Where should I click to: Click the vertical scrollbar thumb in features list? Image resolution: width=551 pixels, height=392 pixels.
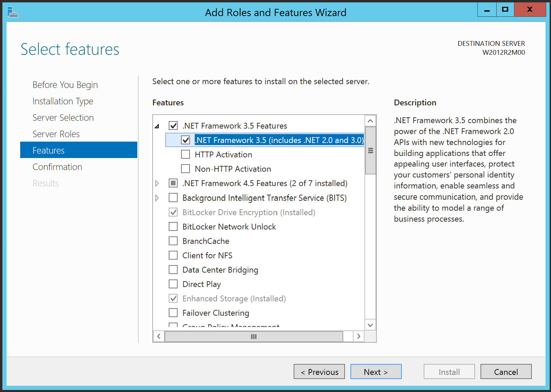[370, 151]
